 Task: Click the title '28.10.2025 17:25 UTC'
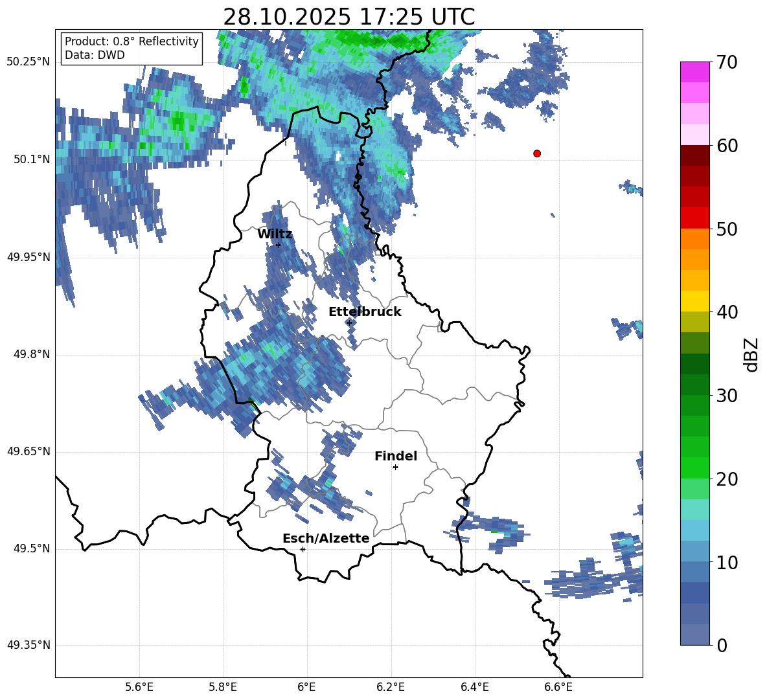pyautogui.click(x=349, y=17)
